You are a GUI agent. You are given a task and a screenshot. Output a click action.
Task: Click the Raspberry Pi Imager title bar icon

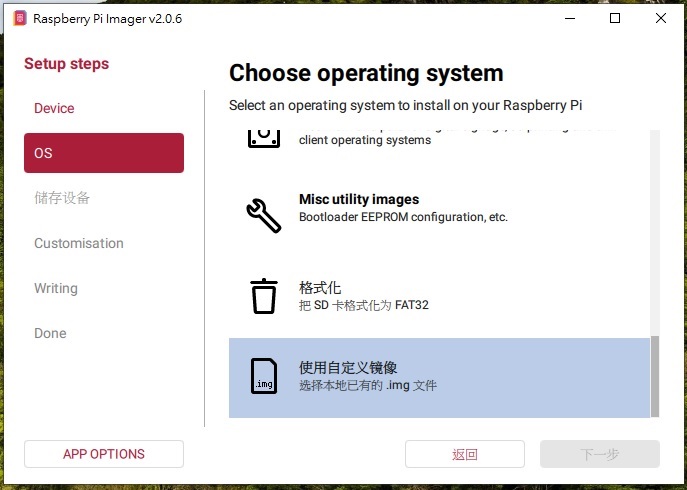point(19,18)
